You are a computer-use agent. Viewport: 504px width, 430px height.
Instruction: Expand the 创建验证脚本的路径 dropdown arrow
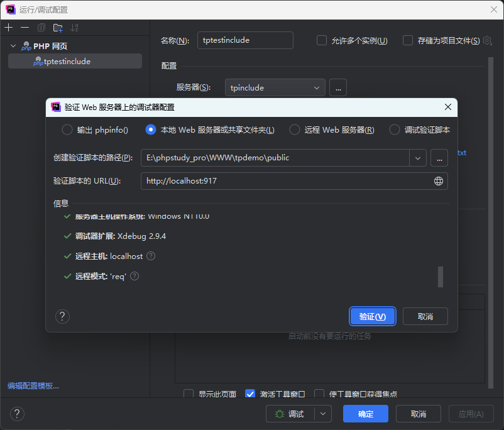418,158
